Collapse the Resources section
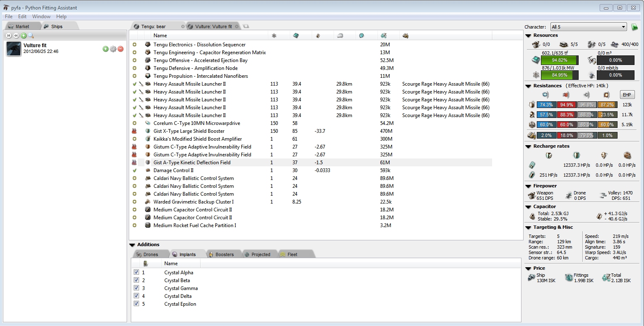644x326 pixels. pyautogui.click(x=529, y=36)
